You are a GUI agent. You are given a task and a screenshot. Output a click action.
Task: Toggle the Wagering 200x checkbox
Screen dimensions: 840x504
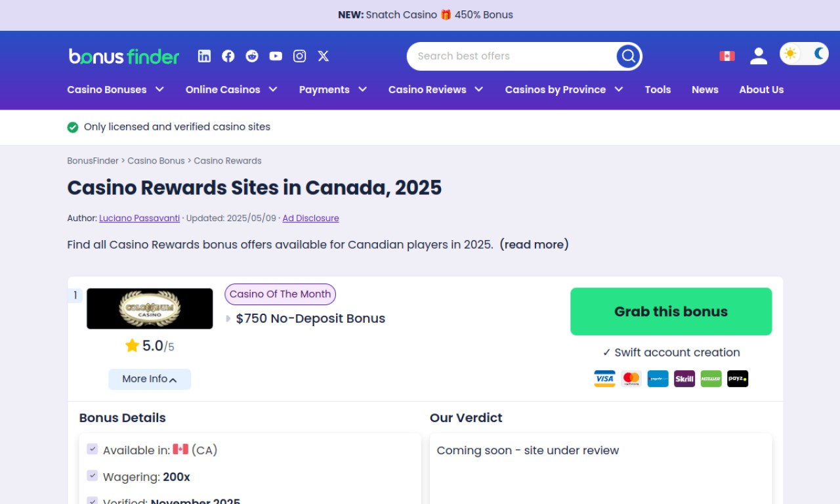(93, 476)
